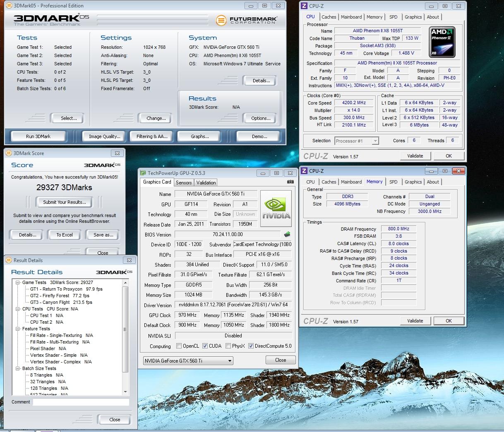
Task: Toggle the OpenCL checkbox in GPU-Z
Action: point(179,346)
